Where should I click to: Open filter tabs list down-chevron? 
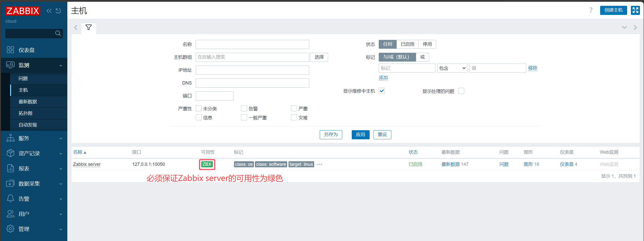(x=624, y=28)
